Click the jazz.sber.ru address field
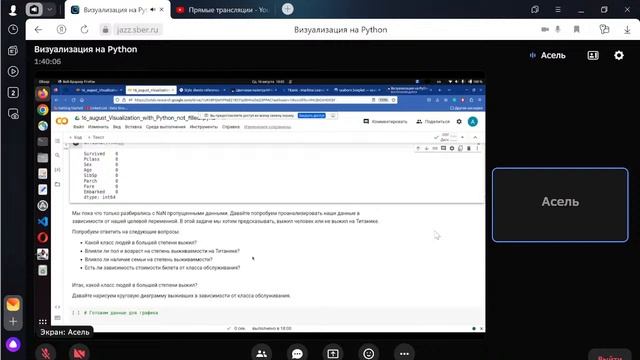The height and width of the screenshot is (360, 640). [x=138, y=30]
